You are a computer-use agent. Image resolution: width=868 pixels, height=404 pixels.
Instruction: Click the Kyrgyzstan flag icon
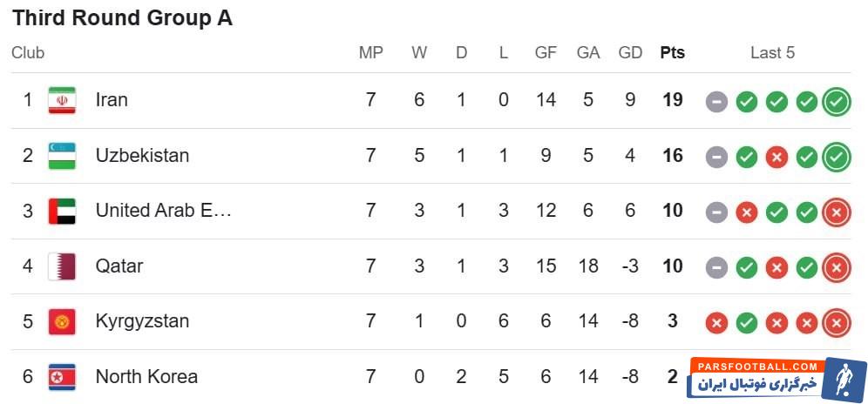tap(62, 321)
